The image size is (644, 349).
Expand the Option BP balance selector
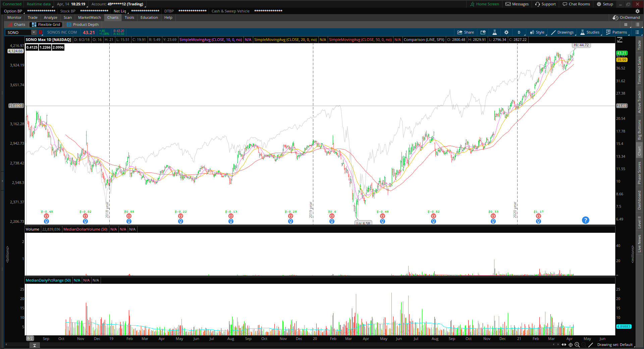click(14, 11)
